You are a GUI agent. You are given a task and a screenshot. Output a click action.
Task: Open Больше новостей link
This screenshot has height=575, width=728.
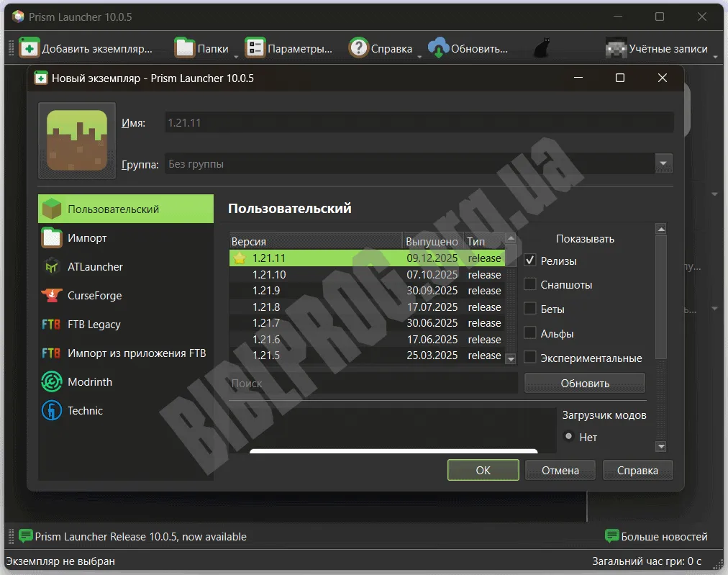point(665,536)
